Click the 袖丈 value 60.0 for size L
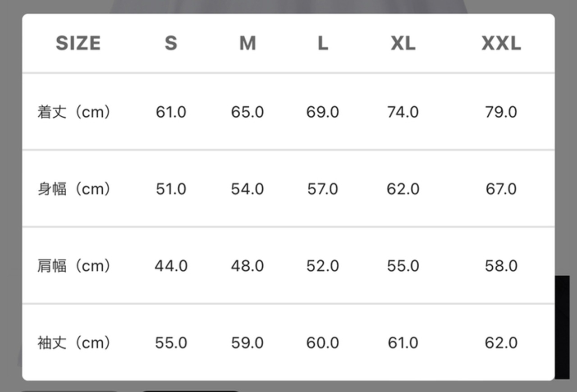Screen dimensions: 577x392 (323, 343)
